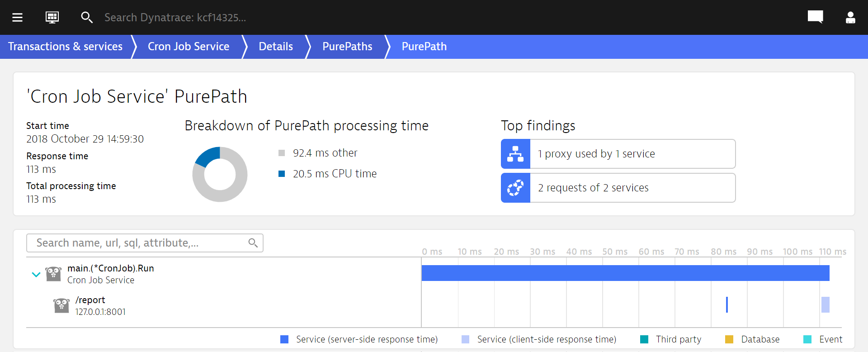Click the search icon in the PurePath filter box

(253, 243)
